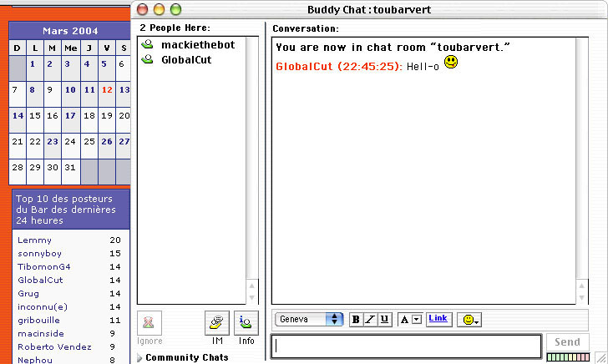Open an IM with the selected buddy

click(x=217, y=323)
